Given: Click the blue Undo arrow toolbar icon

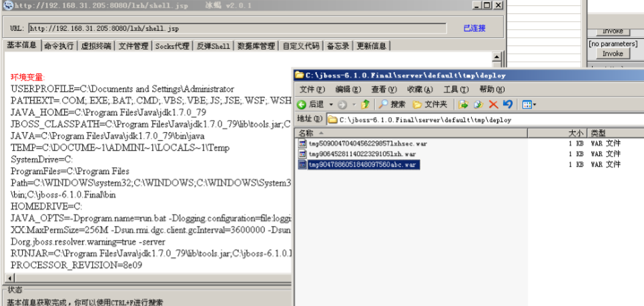Looking at the screenshot, I should 508,105.
